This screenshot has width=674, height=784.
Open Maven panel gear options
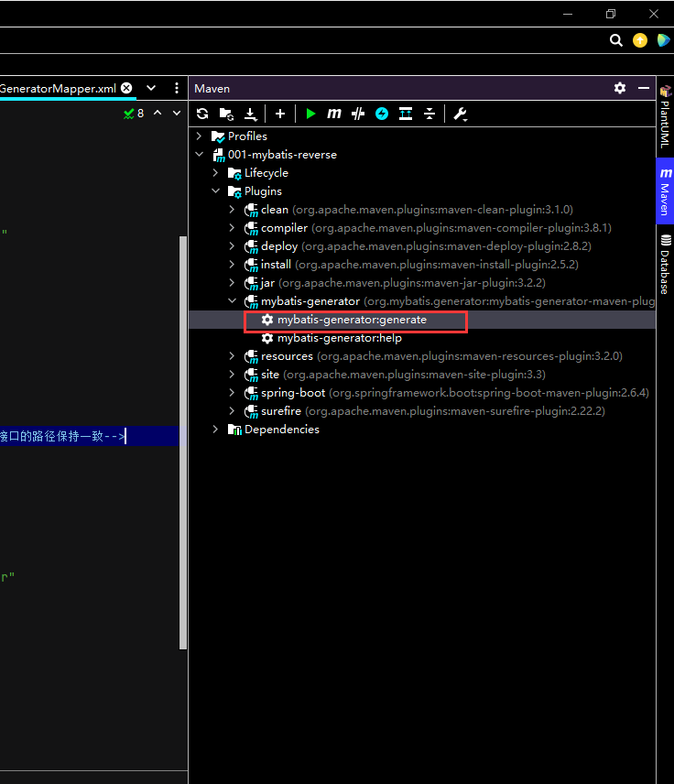pyautogui.click(x=620, y=88)
